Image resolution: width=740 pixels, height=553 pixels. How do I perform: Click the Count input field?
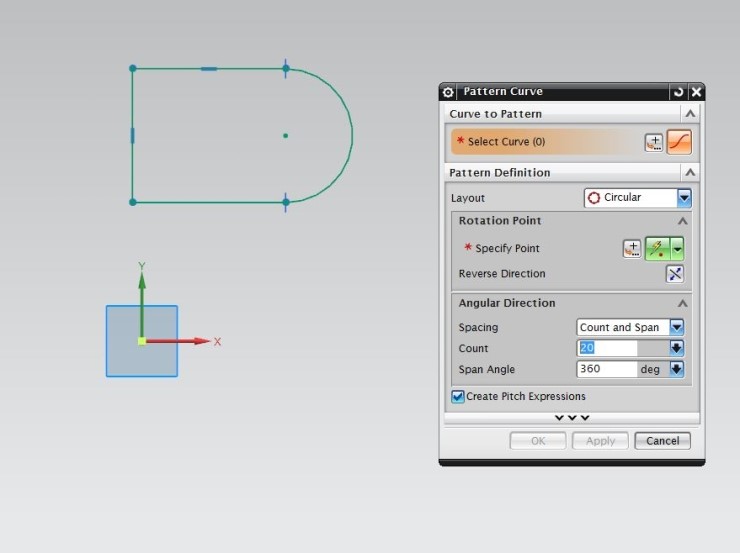[607, 348]
